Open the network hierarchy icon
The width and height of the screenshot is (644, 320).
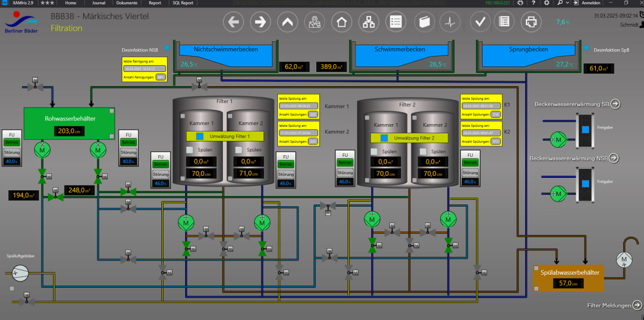[x=368, y=23]
